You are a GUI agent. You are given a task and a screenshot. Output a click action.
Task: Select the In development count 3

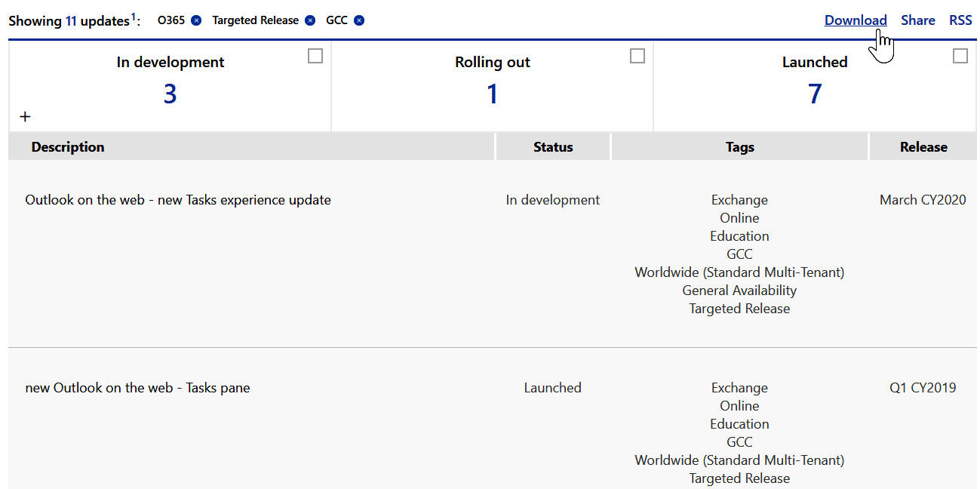(170, 94)
